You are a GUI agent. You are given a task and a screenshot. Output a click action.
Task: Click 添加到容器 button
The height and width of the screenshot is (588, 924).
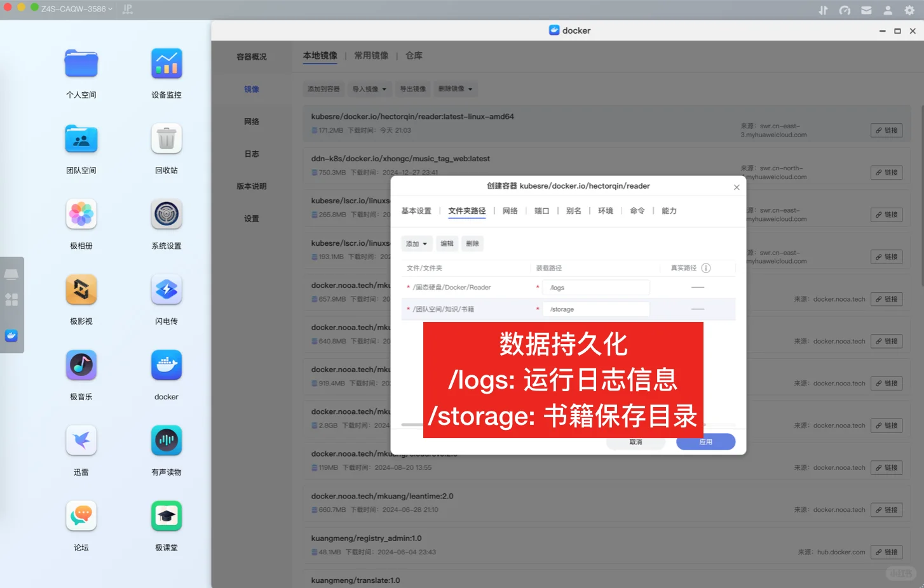(323, 89)
